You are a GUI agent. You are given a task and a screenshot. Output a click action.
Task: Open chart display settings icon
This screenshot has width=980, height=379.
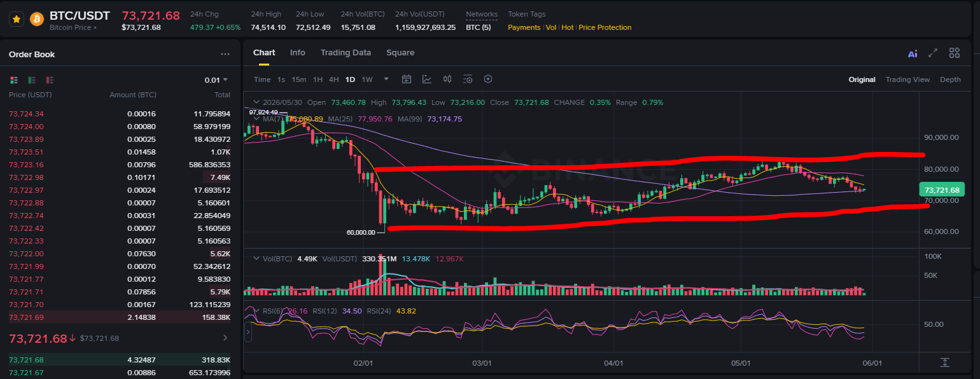(468, 79)
